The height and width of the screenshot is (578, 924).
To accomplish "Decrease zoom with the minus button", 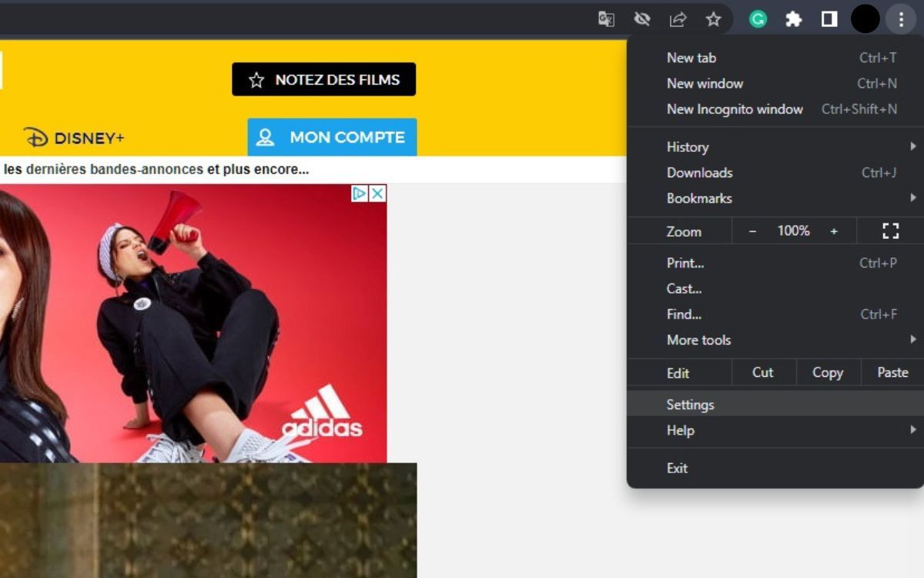I will pyautogui.click(x=753, y=230).
